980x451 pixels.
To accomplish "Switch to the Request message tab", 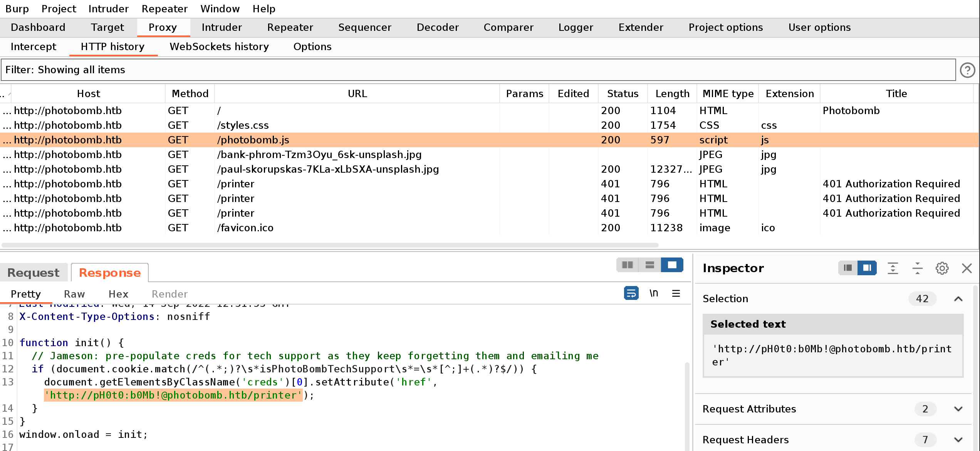I will tap(34, 273).
